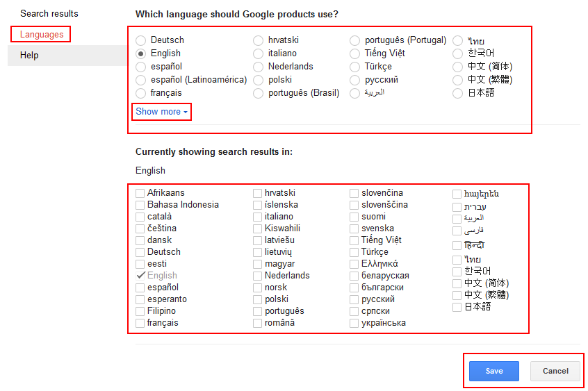The image size is (588, 391).
Task: Check italiano in search results languages
Action: [257, 217]
